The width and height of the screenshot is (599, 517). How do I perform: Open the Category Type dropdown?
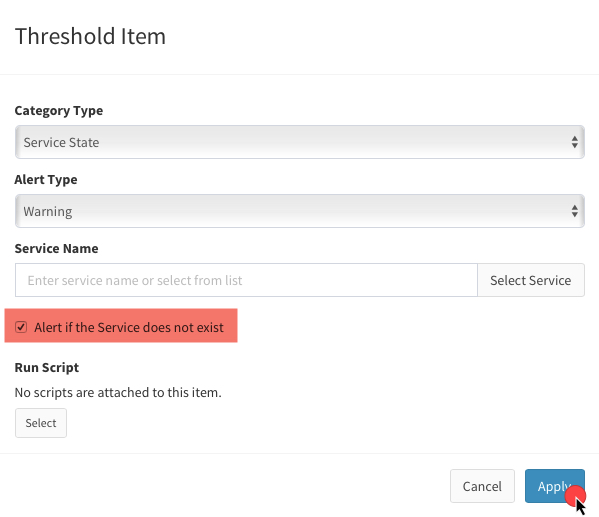[x=300, y=142]
